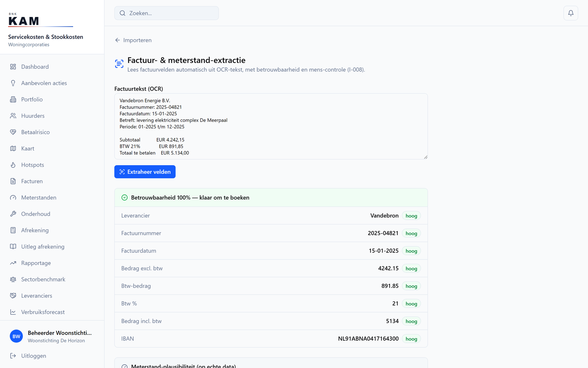Click the Bedrag excl. btw value 4242.15

coord(388,268)
